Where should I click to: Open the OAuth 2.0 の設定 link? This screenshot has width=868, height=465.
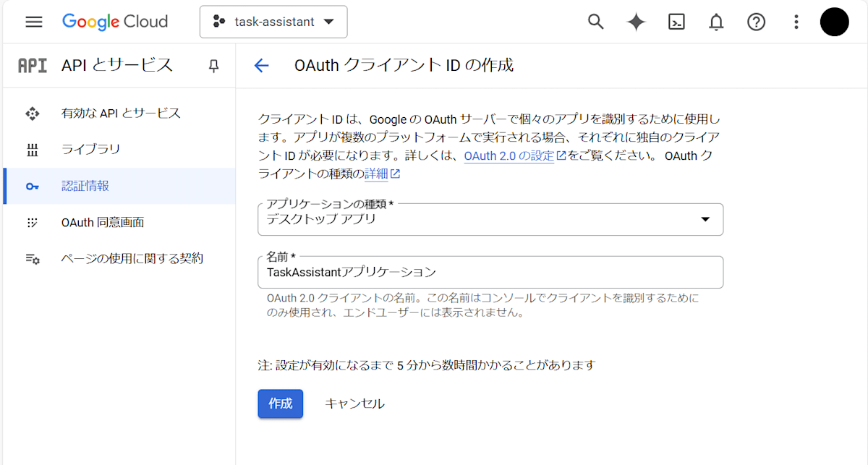tap(515, 155)
